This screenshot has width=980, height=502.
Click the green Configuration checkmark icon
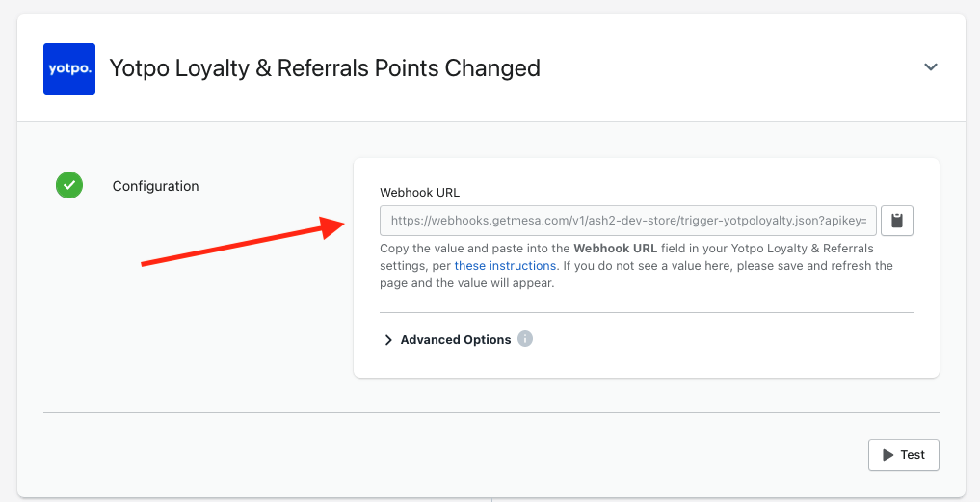(69, 185)
